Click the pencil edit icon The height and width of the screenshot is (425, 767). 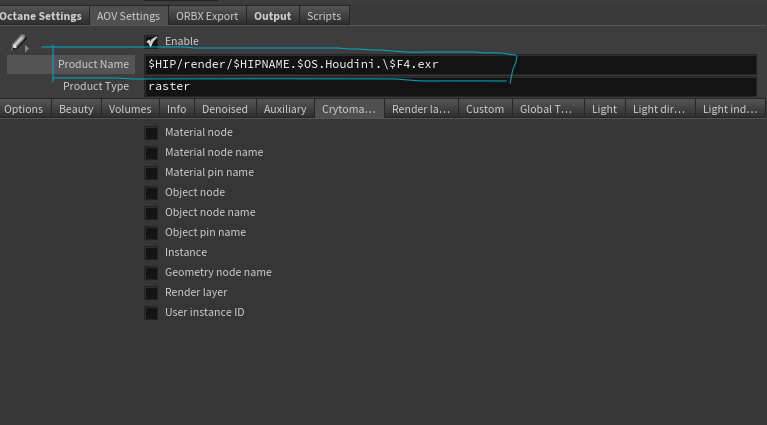tap(18, 43)
